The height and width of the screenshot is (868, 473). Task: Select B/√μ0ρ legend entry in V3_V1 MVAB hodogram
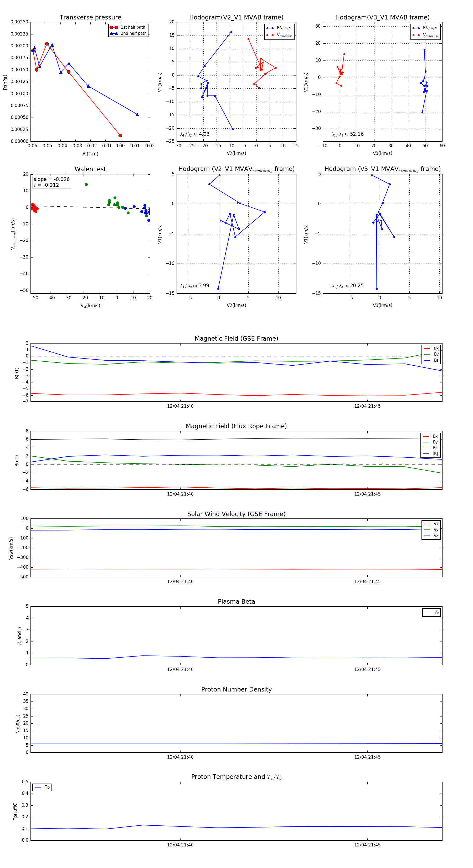425,28
